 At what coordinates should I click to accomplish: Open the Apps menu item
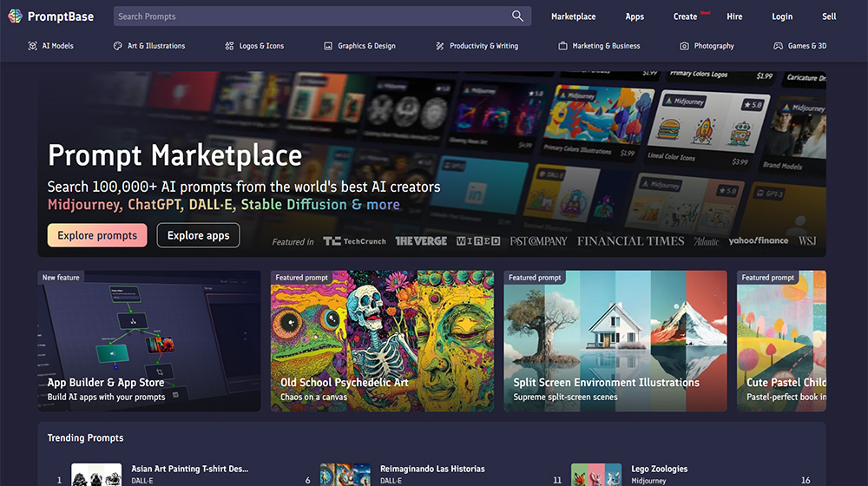click(x=635, y=16)
